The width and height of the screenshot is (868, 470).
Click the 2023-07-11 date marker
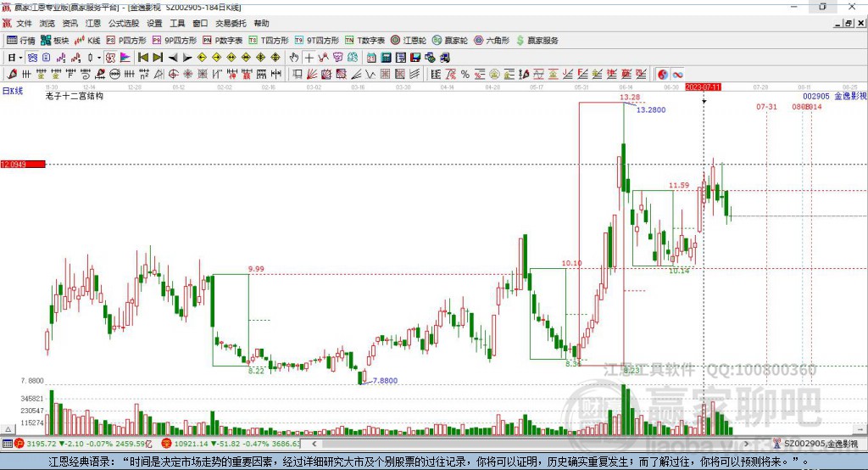[703, 87]
